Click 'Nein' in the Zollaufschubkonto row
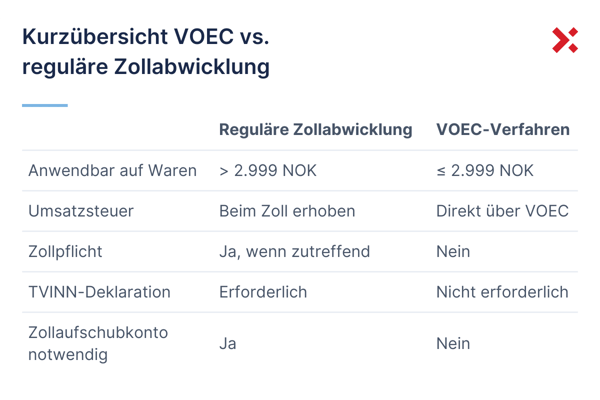 click(x=453, y=342)
